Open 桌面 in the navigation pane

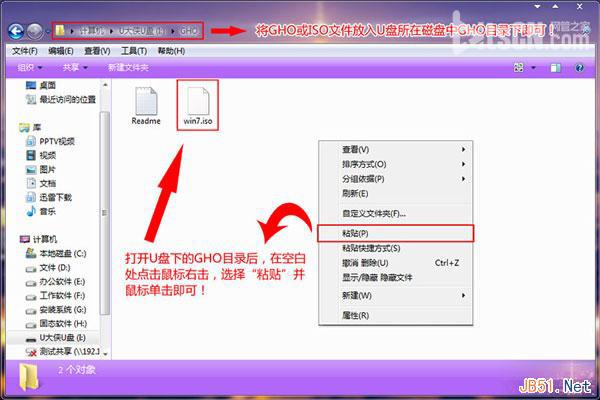coord(41,85)
